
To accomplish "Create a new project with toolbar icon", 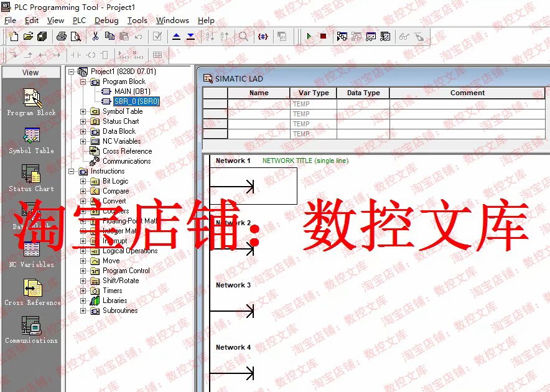I will [13, 36].
